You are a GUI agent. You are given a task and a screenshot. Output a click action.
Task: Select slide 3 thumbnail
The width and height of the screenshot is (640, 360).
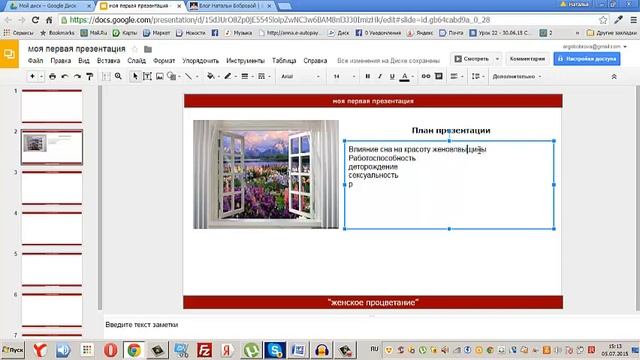(52, 188)
